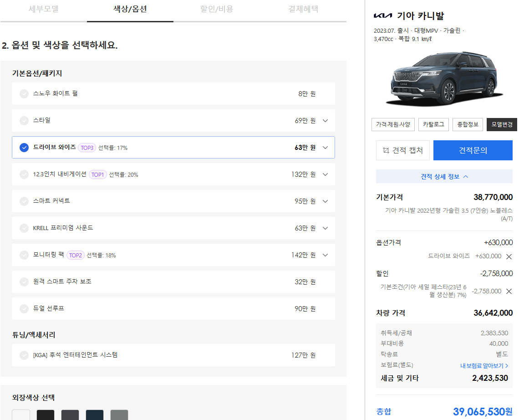Expand 스타일 option details chevron

tap(326, 121)
